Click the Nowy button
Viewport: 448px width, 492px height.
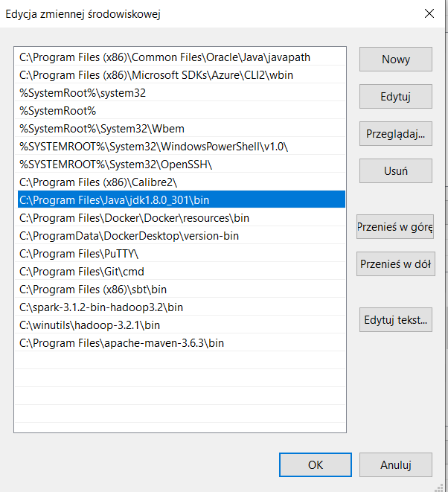pyautogui.click(x=395, y=60)
